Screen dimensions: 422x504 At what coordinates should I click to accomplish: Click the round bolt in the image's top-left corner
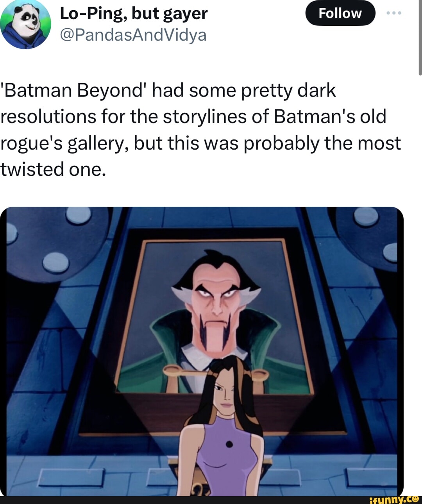tap(79, 214)
